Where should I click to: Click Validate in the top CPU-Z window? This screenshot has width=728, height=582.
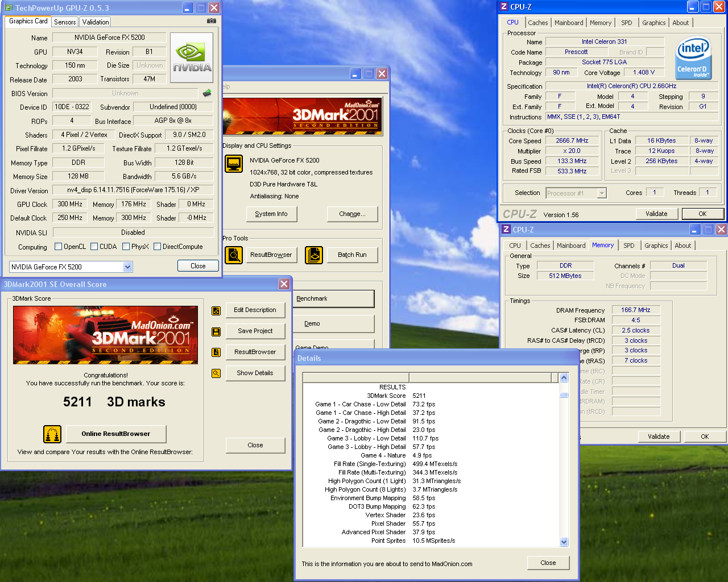[x=656, y=214]
